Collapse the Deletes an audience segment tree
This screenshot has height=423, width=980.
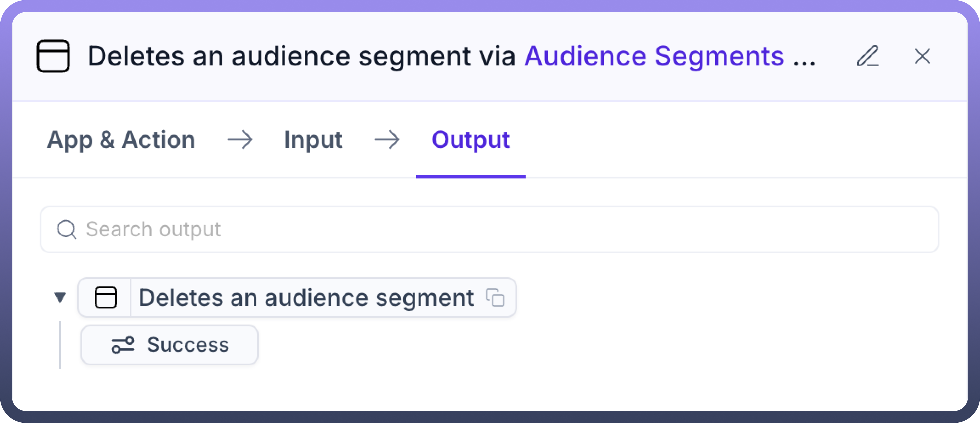point(60,297)
